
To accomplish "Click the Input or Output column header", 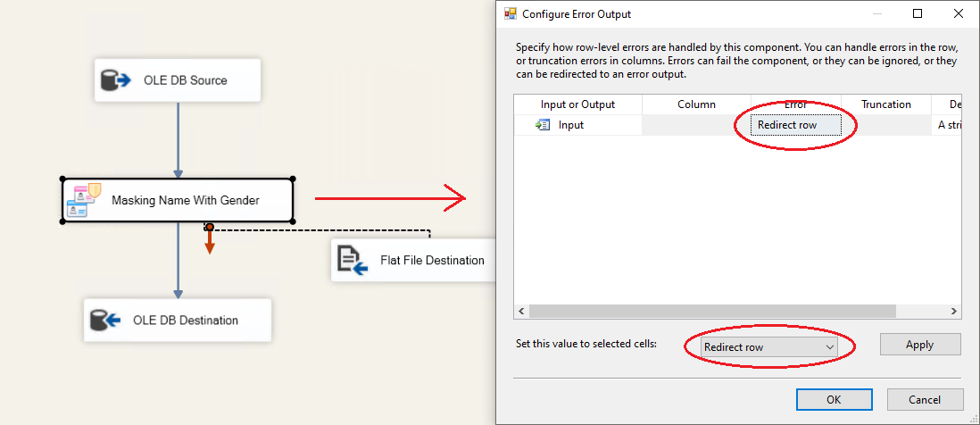I will [x=577, y=104].
